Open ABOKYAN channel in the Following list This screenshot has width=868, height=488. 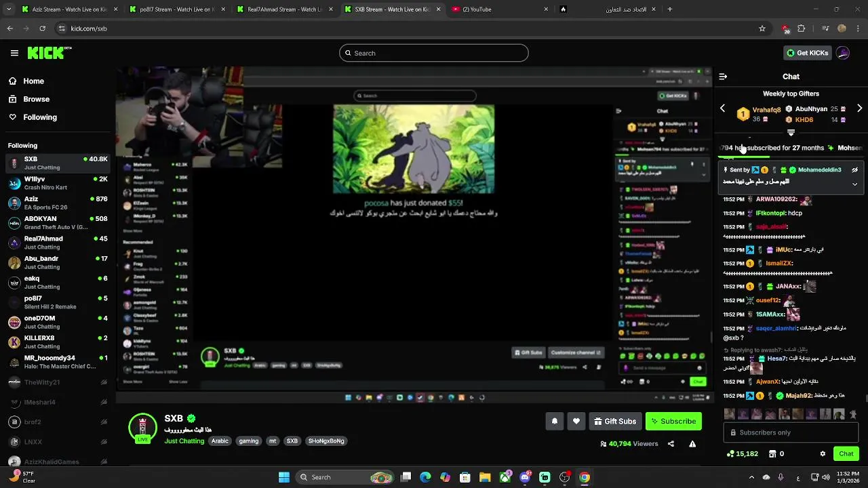(x=58, y=222)
